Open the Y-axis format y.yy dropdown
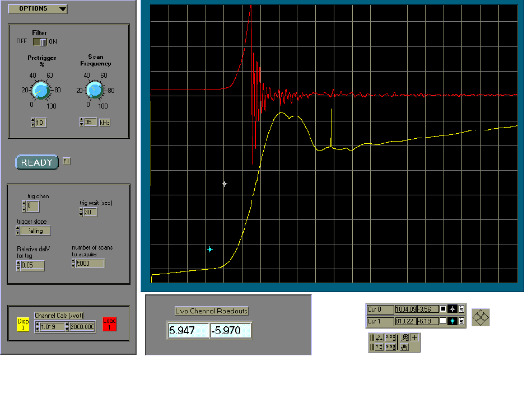 click(x=391, y=347)
